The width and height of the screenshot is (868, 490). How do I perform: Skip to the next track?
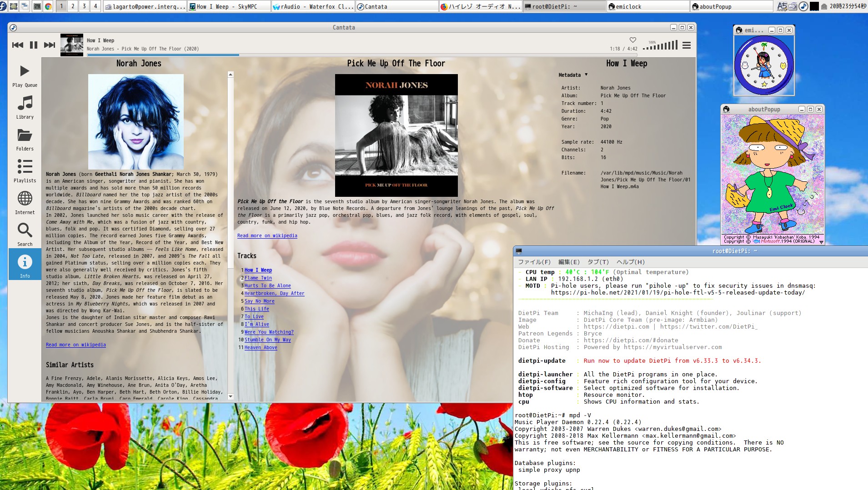(49, 45)
